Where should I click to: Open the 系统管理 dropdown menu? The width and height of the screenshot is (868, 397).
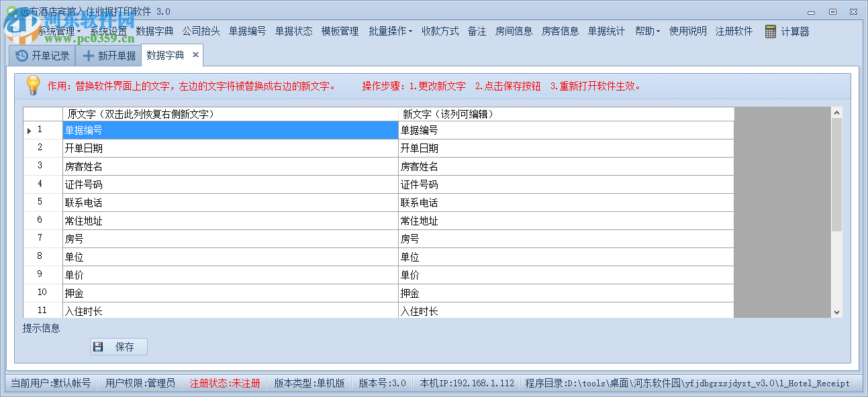point(59,31)
